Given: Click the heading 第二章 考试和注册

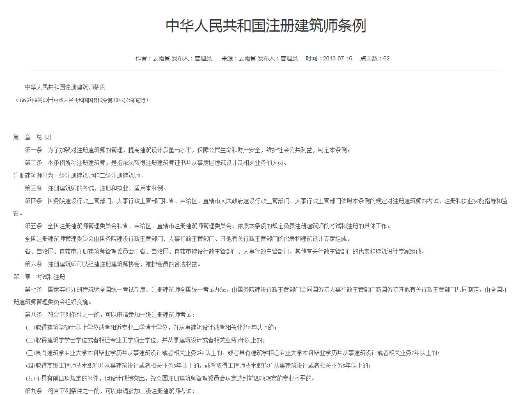Looking at the screenshot, I should [x=39, y=277].
